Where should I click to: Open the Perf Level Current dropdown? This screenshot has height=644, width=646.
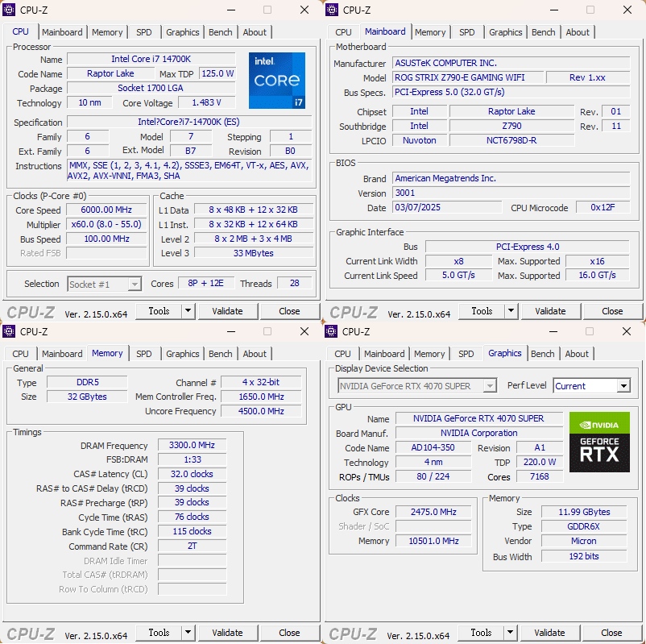point(623,386)
